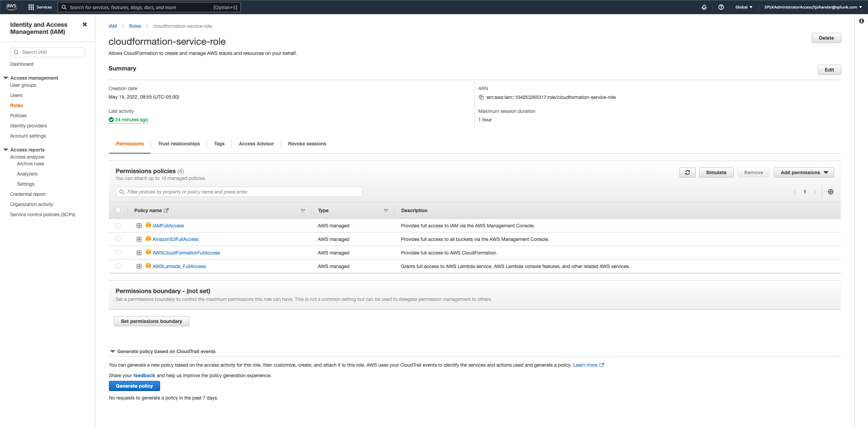Image resolution: width=868 pixels, height=429 pixels.
Task: Click the filter policies search field
Action: (239, 192)
